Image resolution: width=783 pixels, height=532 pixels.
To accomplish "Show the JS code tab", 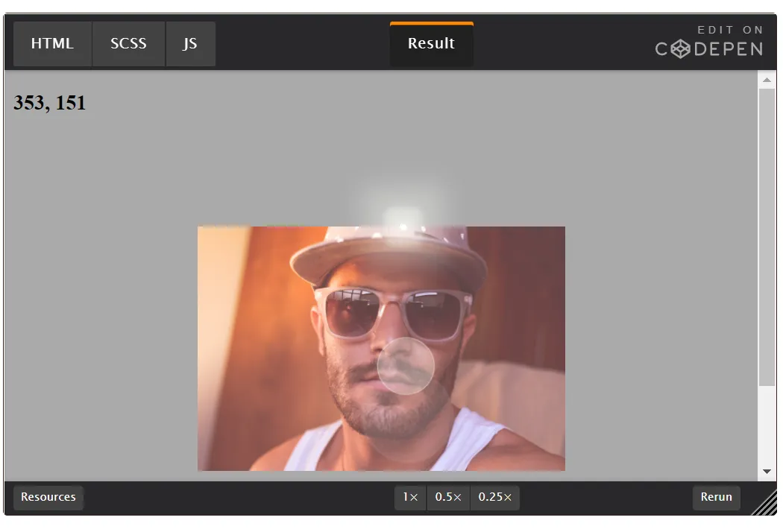I will click(x=190, y=44).
